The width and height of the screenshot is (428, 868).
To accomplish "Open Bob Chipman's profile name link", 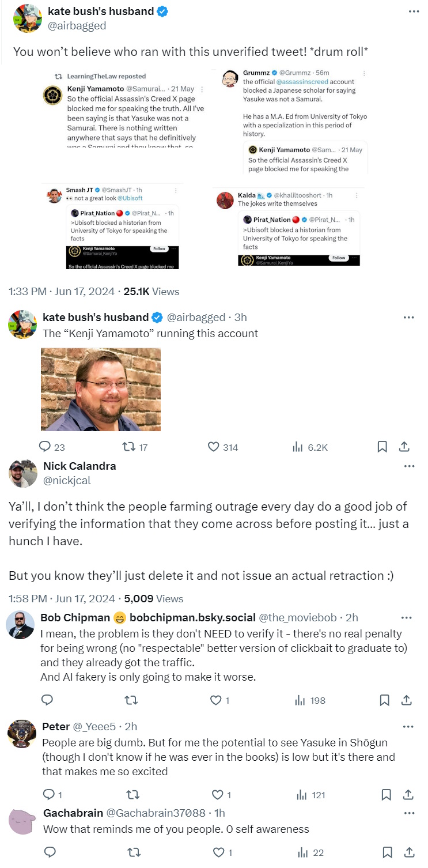I will point(75,618).
